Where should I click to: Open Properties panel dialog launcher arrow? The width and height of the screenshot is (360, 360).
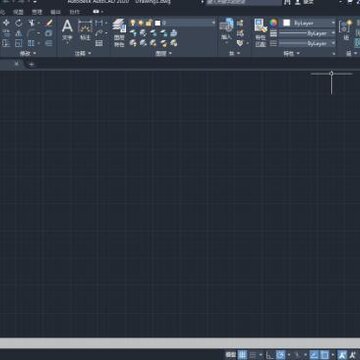coord(334,54)
